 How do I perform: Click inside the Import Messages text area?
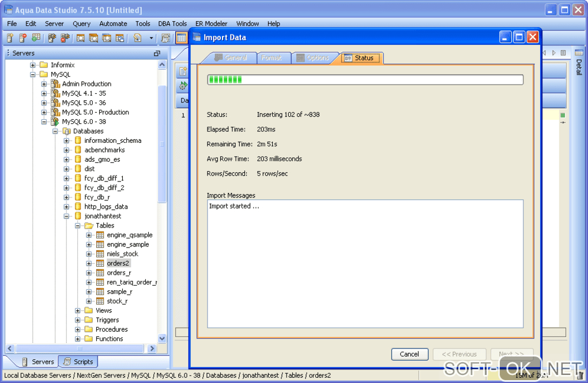(x=365, y=264)
